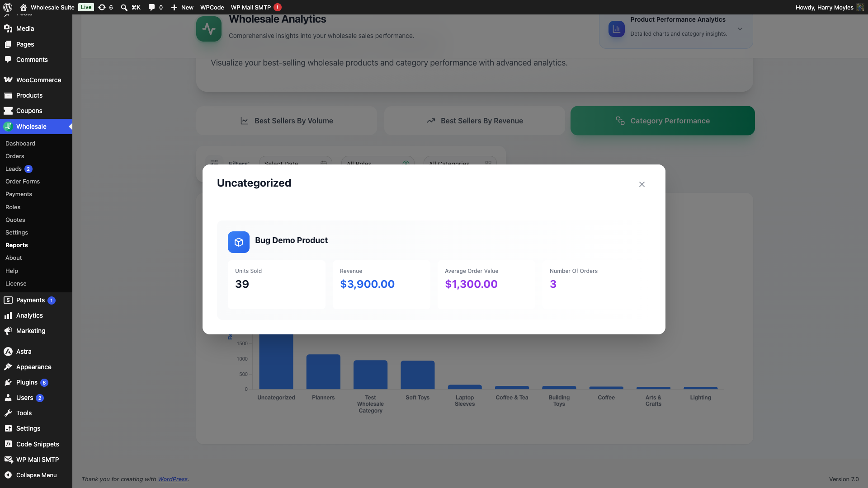Click the Analytics bar chart sidebar icon
868x488 pixels.
[8, 315]
